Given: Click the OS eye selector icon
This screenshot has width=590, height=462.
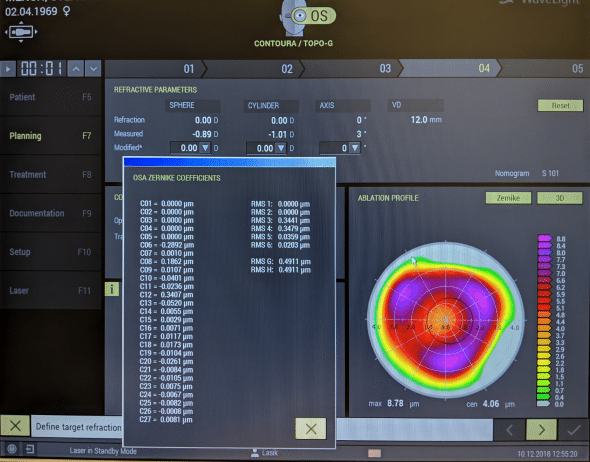Looking at the screenshot, I should pos(313,16).
